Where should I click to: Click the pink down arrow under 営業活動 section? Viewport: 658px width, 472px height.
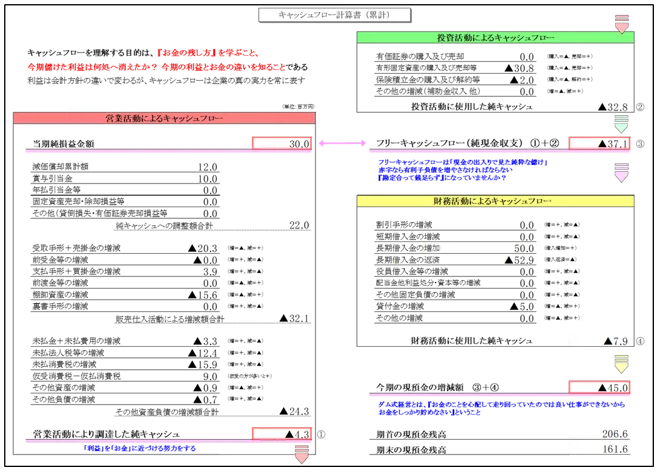click(302, 456)
